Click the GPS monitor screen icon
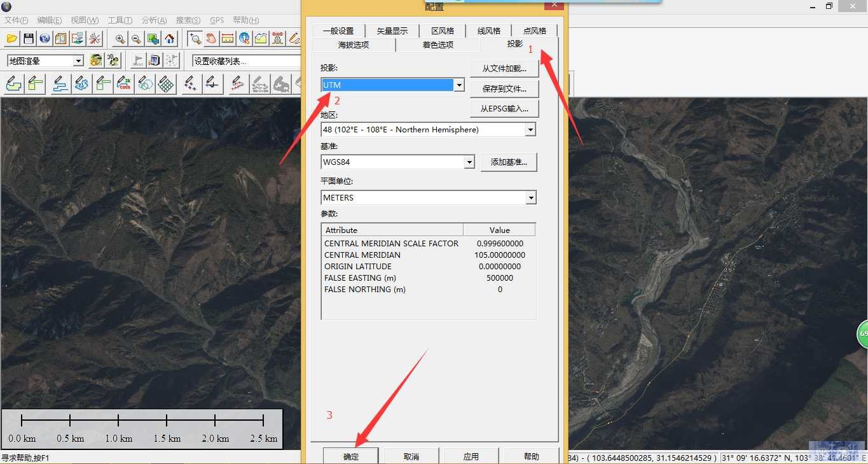This screenshot has width=868, height=464. [155, 60]
